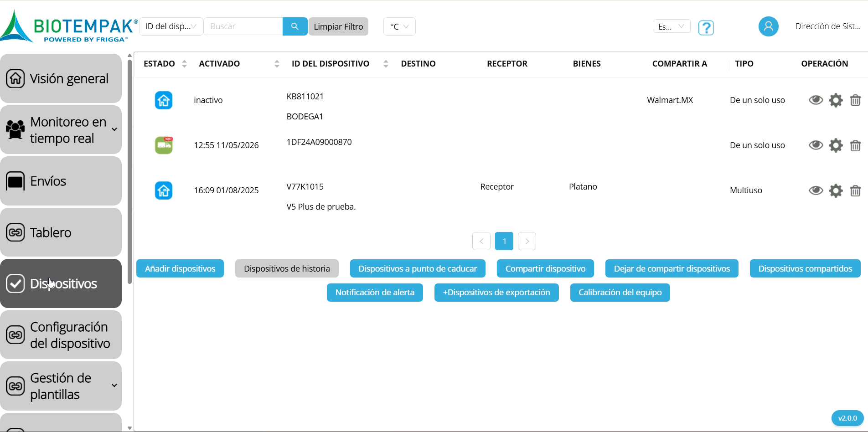
Task: Click Añadir dispositivos button
Action: coord(180,268)
